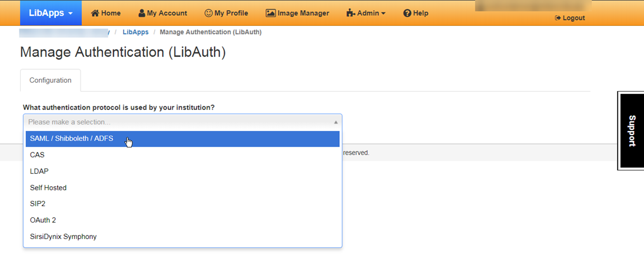Pick the Self Hosted option
This screenshot has height=262, width=644.
click(x=182, y=188)
